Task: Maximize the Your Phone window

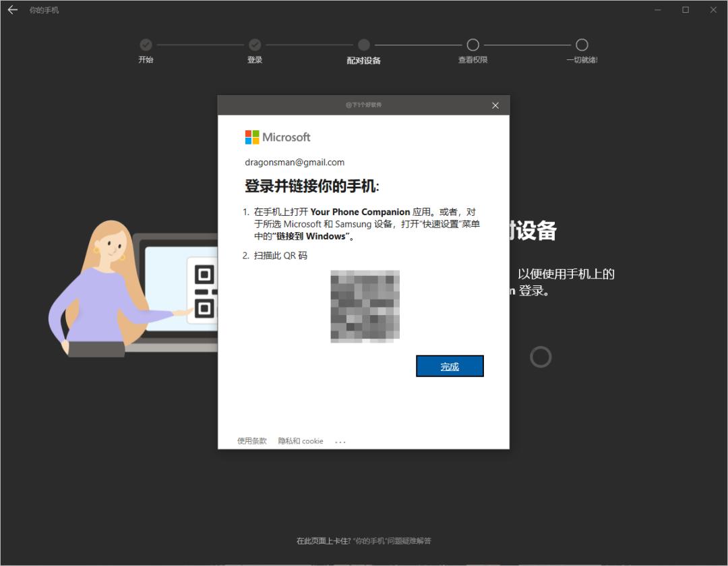Action: (x=685, y=9)
